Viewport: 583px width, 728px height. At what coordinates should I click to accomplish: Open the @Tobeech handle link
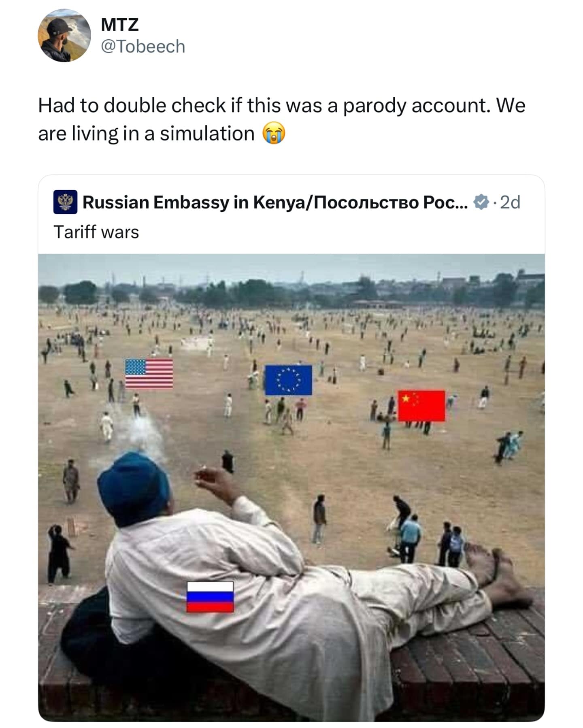[143, 47]
